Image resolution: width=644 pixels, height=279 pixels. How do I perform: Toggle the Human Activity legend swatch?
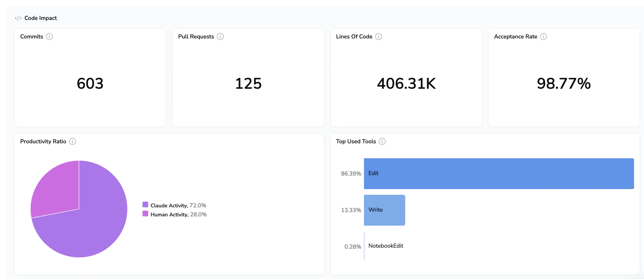pos(145,214)
